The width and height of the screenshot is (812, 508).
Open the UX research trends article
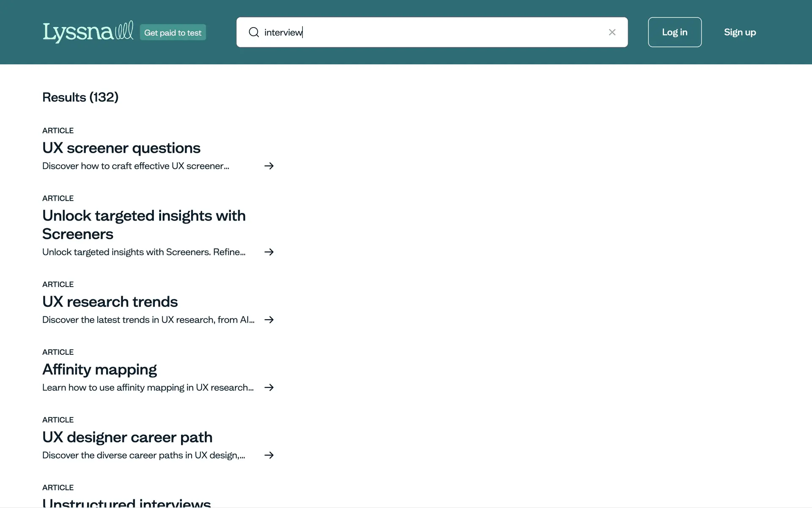[x=110, y=302]
